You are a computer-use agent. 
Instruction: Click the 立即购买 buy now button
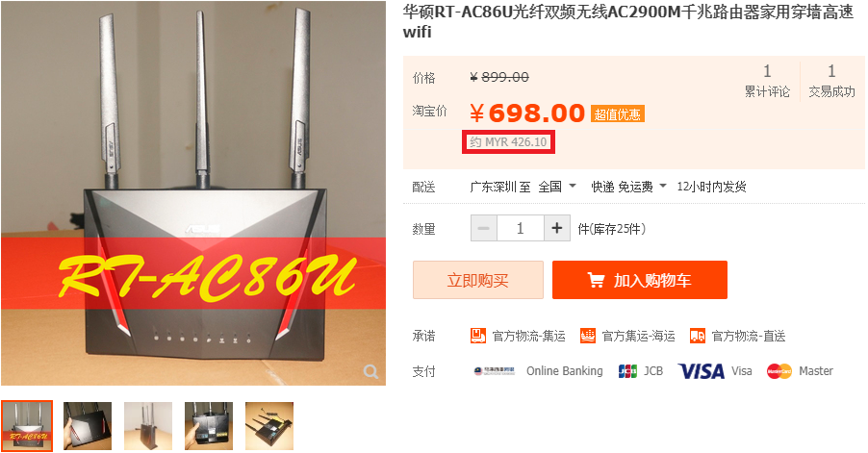[x=478, y=280]
